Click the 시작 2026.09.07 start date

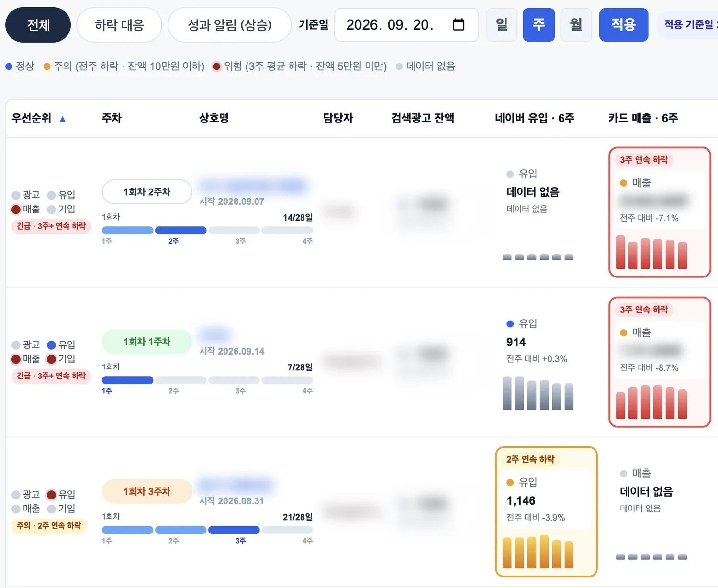point(232,201)
